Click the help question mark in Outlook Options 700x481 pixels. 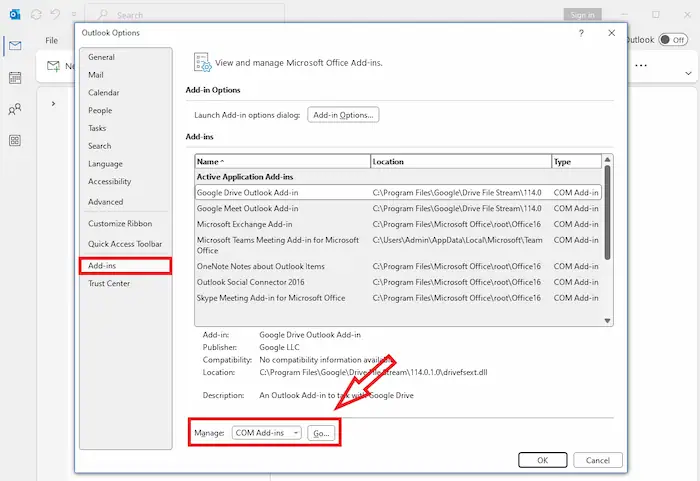point(581,33)
